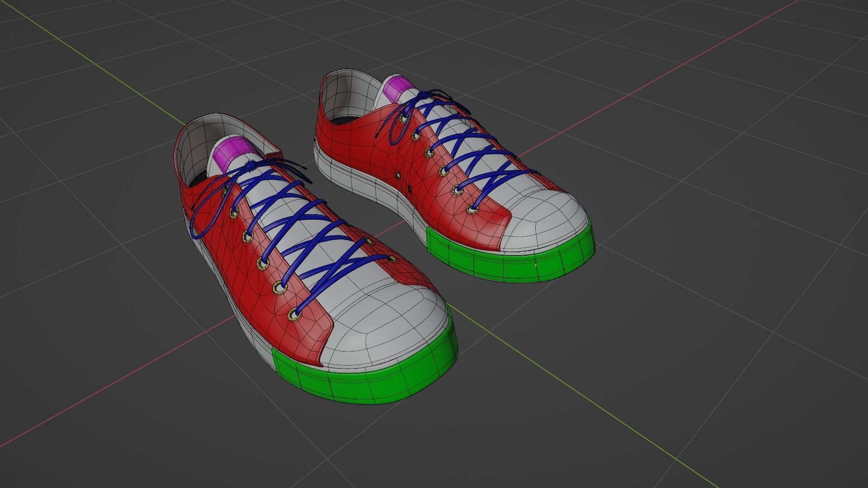868x488 pixels.
Task: Click the lowest eyelet on the front shoe
Action: click(295, 314)
